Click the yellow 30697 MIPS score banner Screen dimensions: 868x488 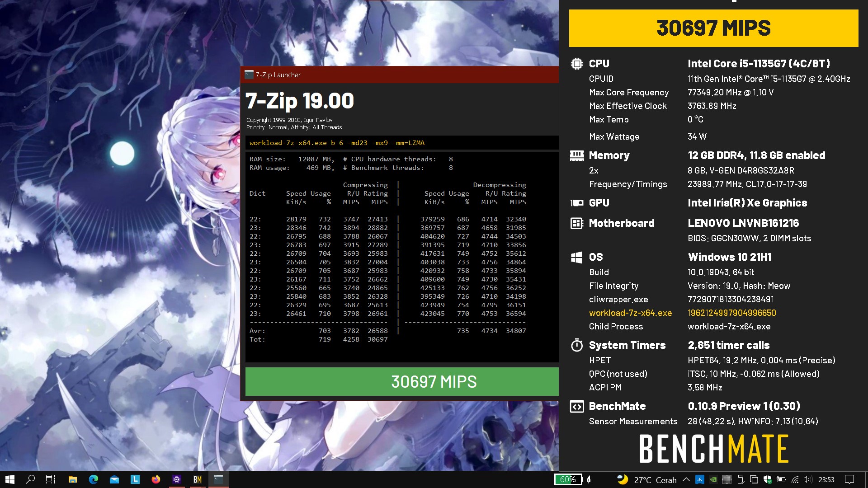(713, 28)
